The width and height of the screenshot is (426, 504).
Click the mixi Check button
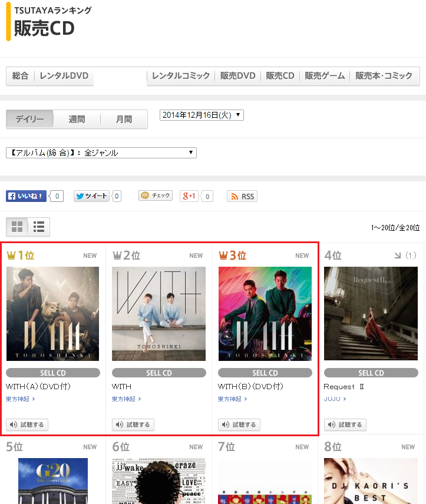[156, 196]
